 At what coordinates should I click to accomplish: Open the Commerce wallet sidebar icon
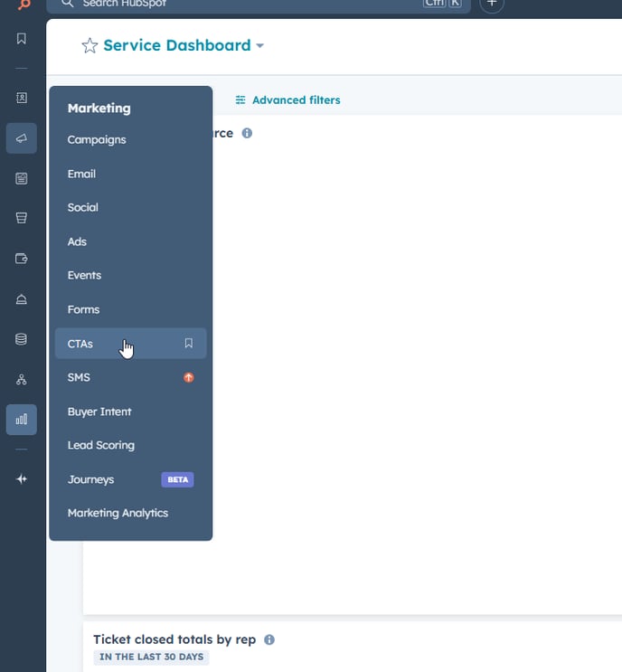[x=22, y=259]
